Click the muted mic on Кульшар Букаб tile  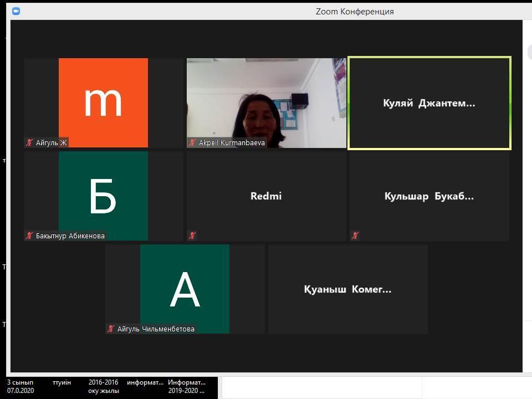[x=354, y=236]
